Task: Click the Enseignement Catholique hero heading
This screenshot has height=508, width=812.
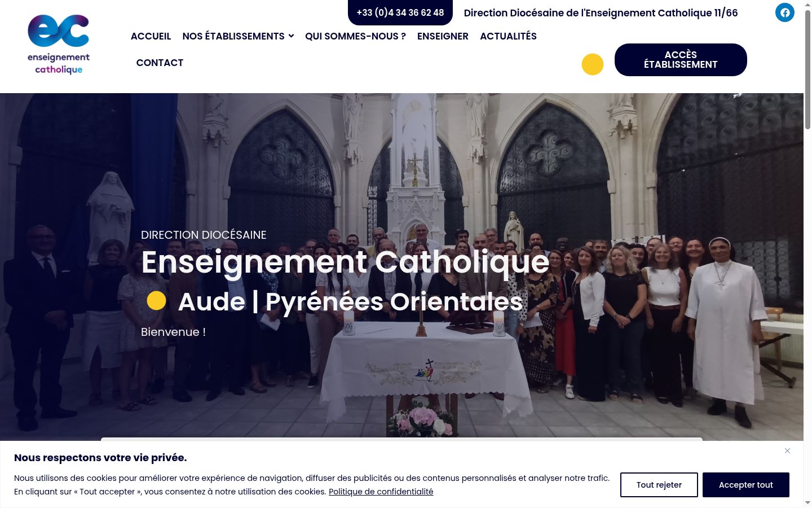Action: point(345,262)
